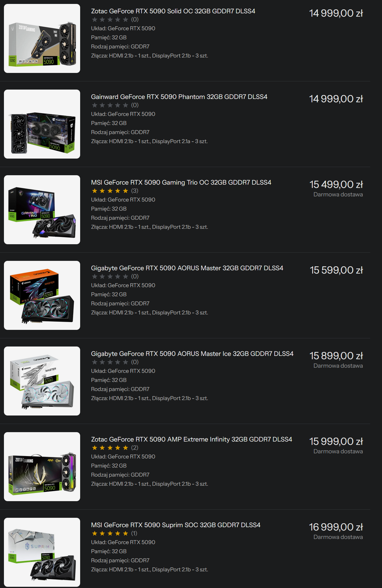The height and width of the screenshot is (588, 382).
Task: Click the star rating of MSI Gaming Trio OC
Action: (x=110, y=191)
